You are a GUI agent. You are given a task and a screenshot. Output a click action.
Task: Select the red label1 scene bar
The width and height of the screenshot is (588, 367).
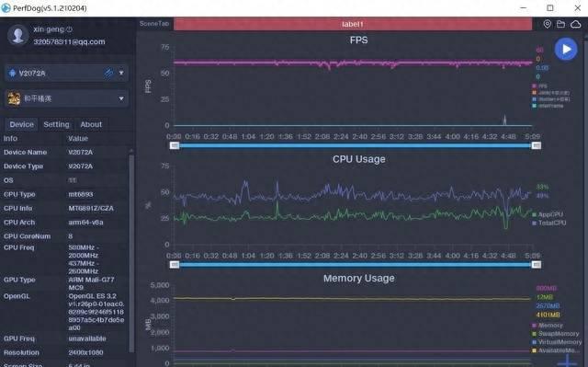[353, 24]
